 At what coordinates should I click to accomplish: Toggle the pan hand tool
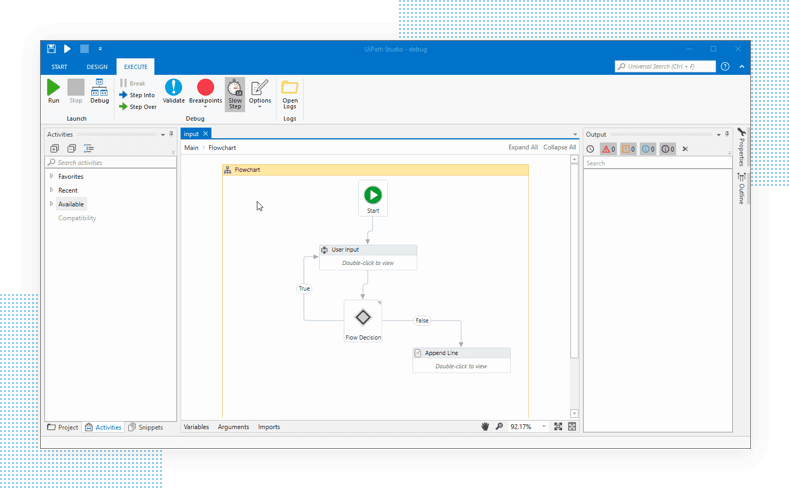pyautogui.click(x=485, y=427)
